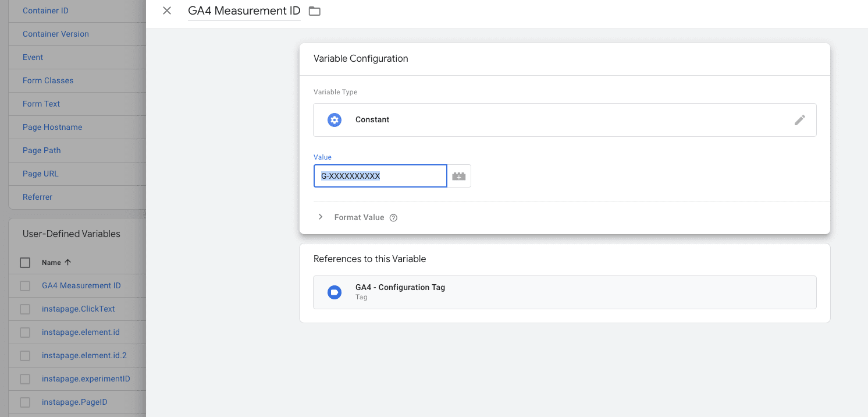
Task: Check the instapage.ClickText checkbox
Action: tap(25, 309)
